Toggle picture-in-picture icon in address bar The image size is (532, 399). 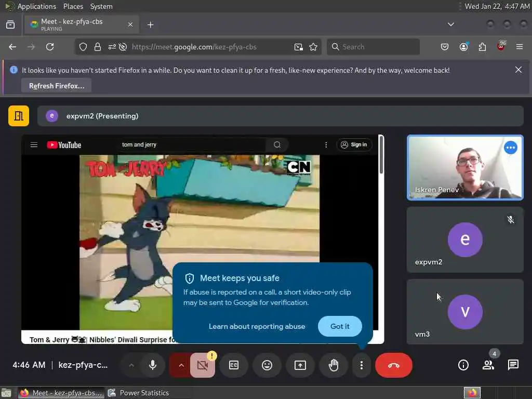click(x=299, y=47)
